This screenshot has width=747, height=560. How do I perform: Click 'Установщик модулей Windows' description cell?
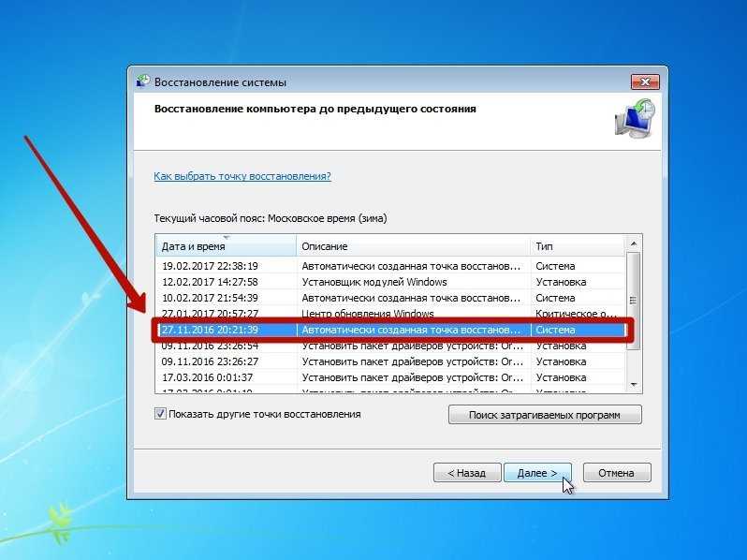click(x=374, y=282)
